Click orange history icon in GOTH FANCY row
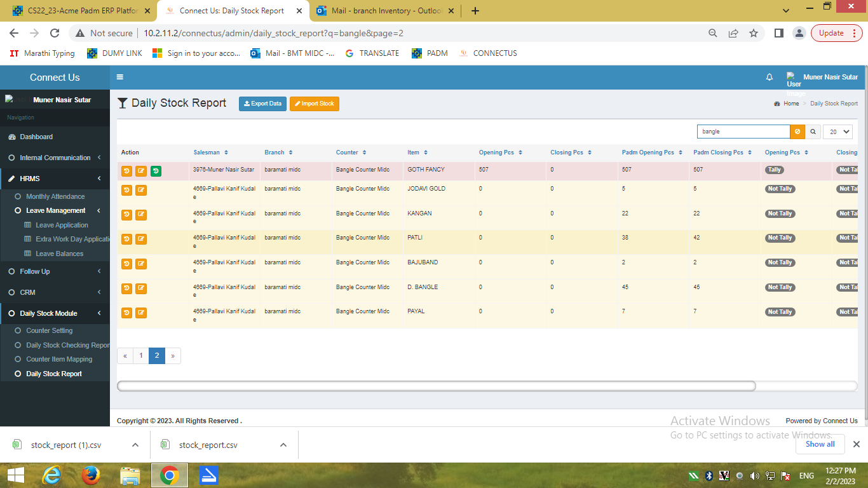This screenshot has width=868, height=488. [x=126, y=171]
